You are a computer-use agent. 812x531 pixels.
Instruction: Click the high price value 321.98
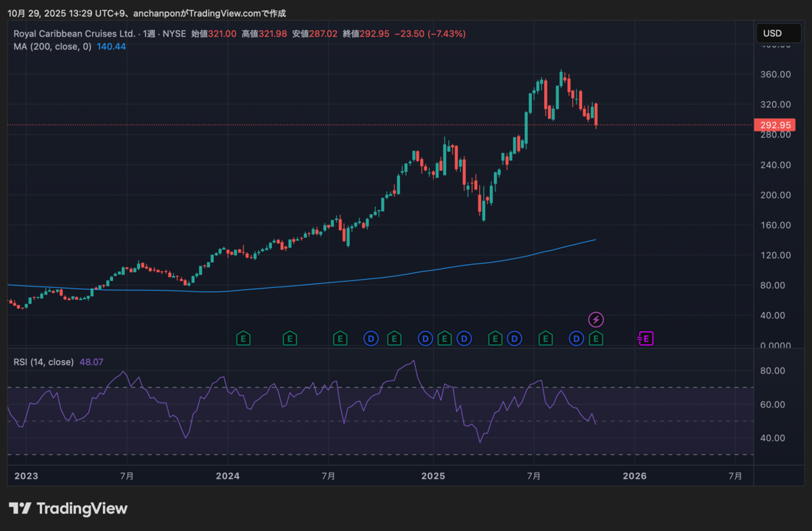273,33
